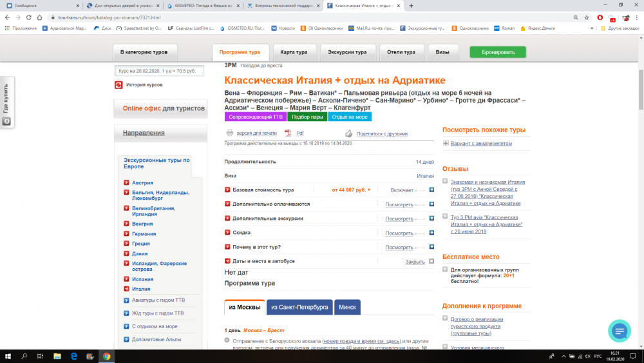Expand Дополнительные экскурсии plus box

pos(431,219)
